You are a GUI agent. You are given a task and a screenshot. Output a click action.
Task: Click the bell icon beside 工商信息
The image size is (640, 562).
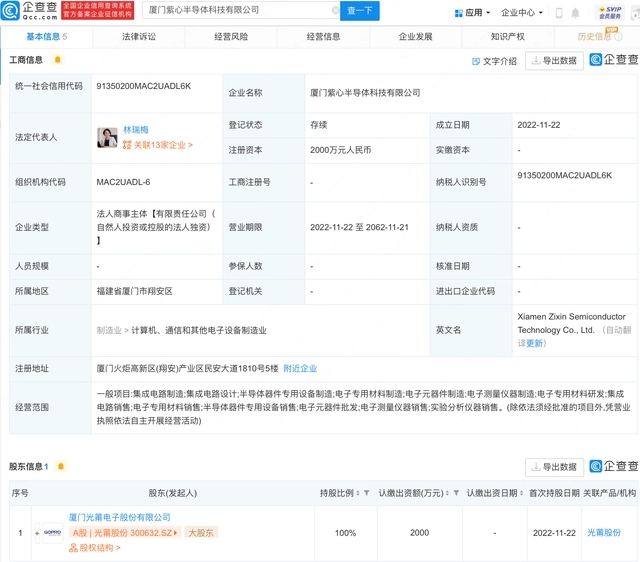58,60
